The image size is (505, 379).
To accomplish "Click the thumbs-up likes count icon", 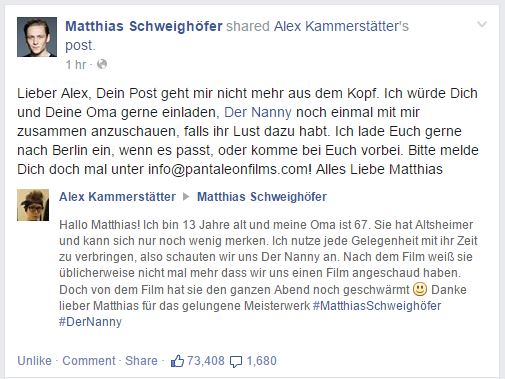I will 177,361.
